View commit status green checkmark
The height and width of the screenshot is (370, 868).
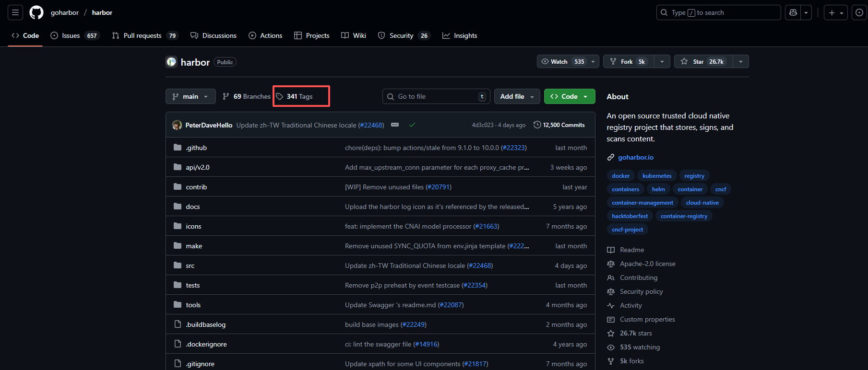[412, 125]
